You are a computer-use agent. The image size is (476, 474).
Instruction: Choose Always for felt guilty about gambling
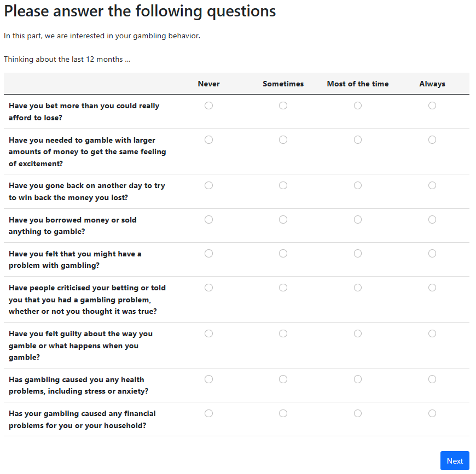pos(432,333)
